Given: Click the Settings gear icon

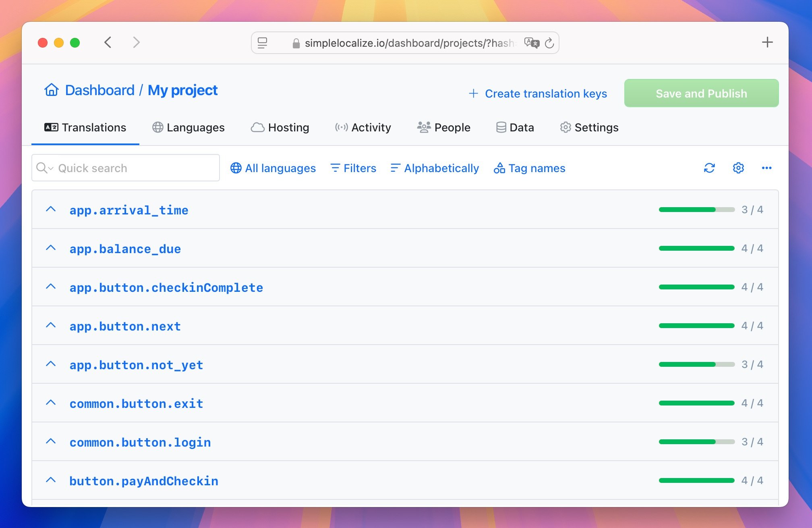Looking at the screenshot, I should (738, 168).
